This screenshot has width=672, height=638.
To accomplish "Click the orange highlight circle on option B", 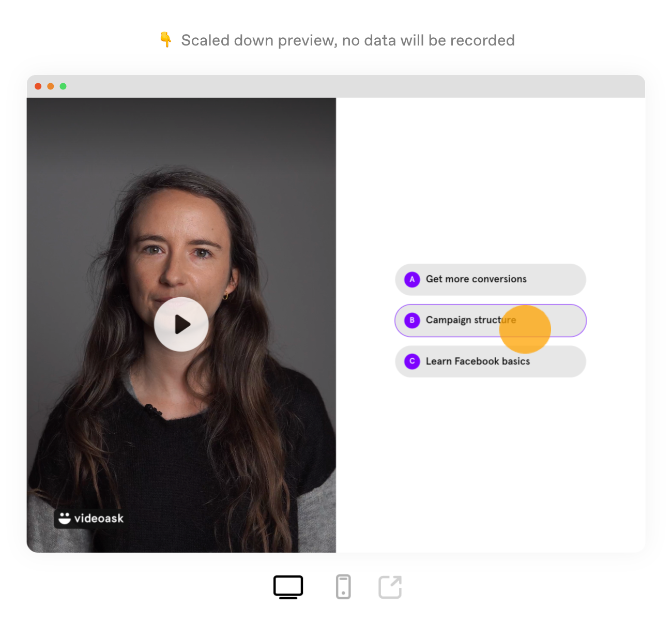I will (x=525, y=329).
